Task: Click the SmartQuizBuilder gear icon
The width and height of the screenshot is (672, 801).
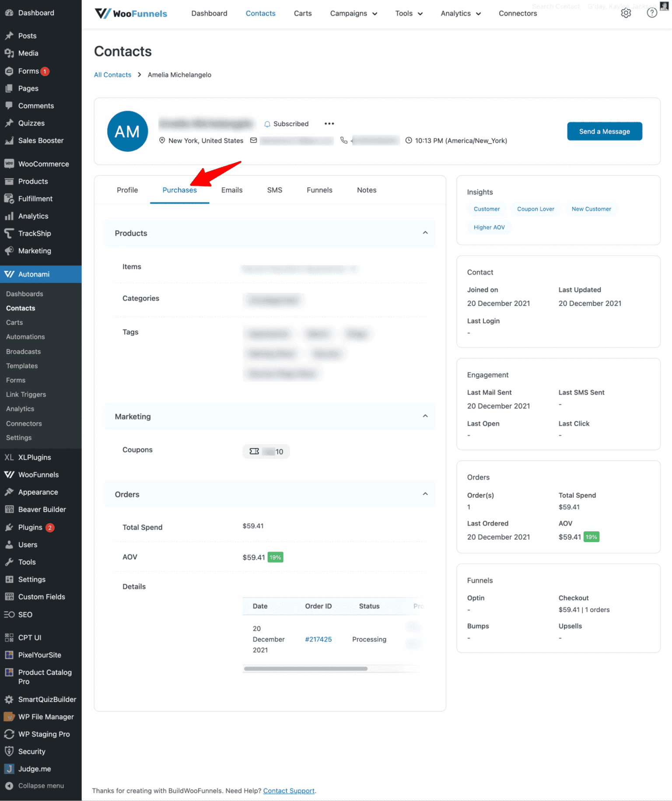Action: coord(9,700)
